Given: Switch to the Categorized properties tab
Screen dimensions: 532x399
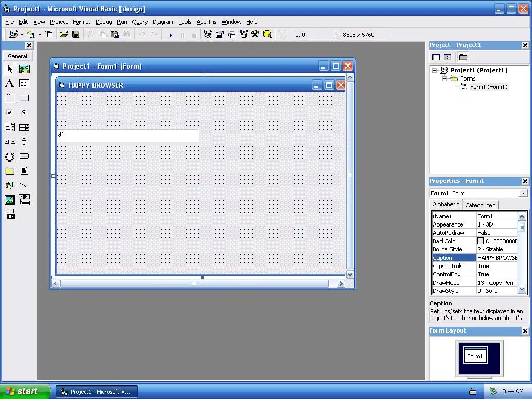Looking at the screenshot, I should click(x=480, y=205).
